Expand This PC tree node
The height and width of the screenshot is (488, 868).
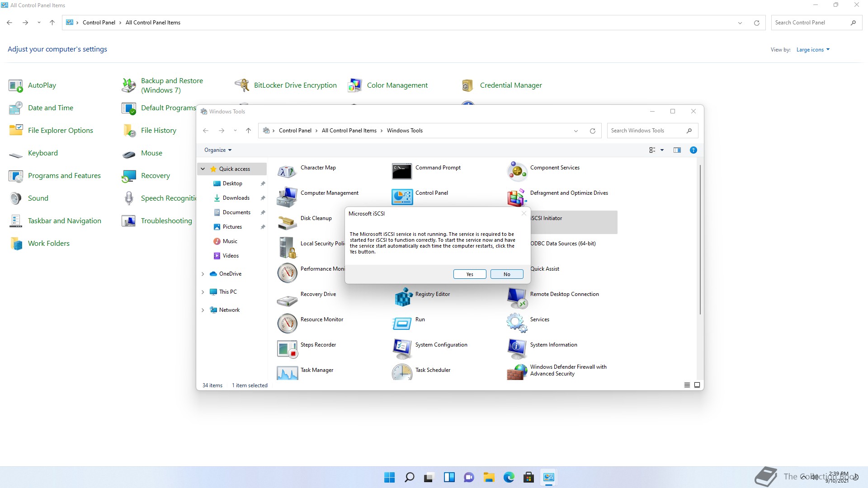coord(203,292)
